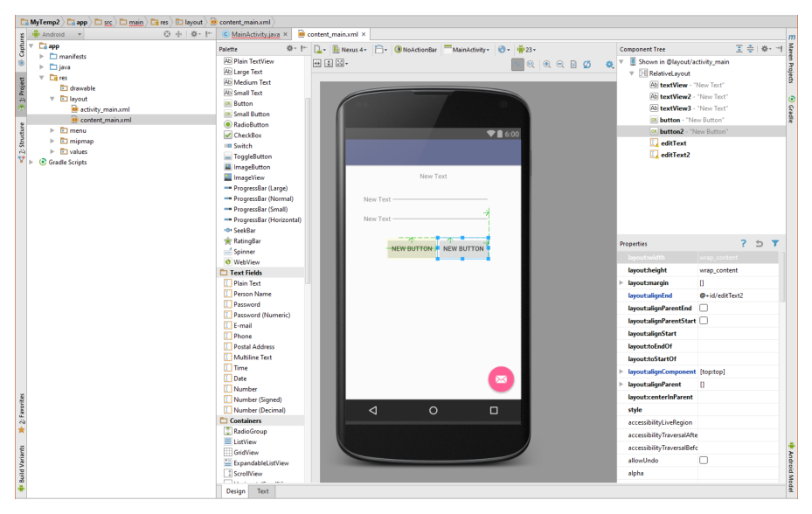
Task: Select content_main.xml in project tree
Action: [106, 120]
